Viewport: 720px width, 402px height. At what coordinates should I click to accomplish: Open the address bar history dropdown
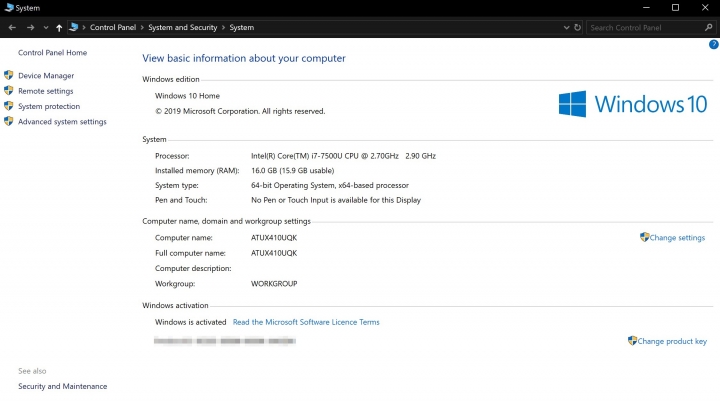(x=566, y=28)
